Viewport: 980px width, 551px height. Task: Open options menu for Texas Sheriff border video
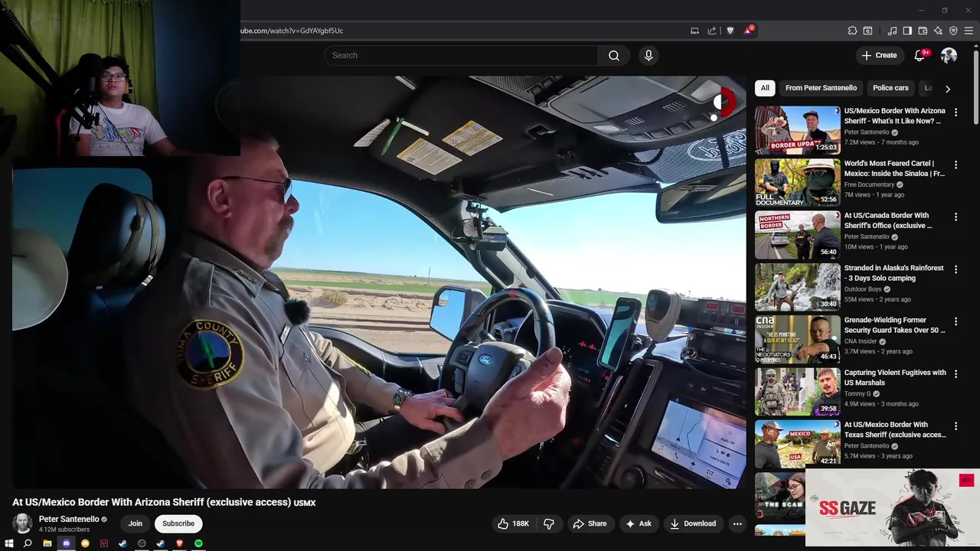[955, 425]
